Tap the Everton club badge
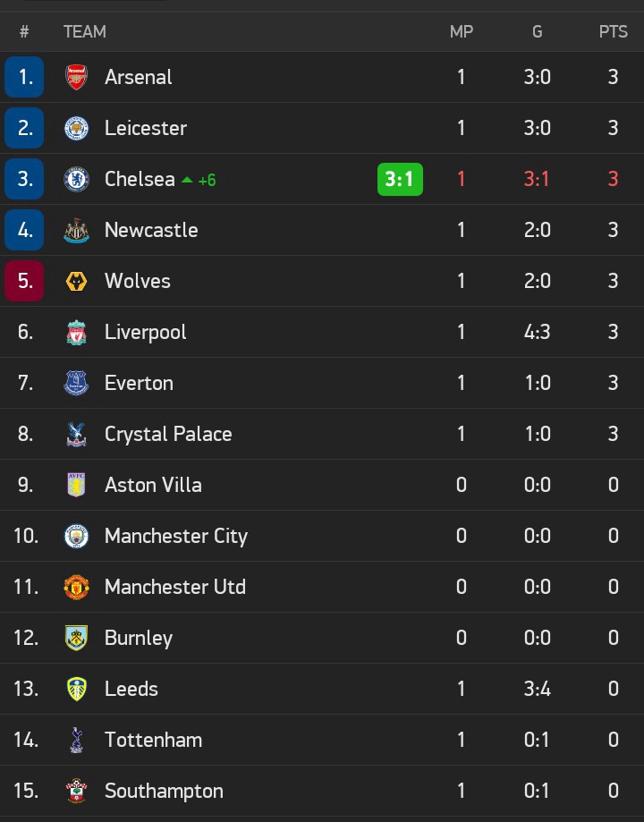Image resolution: width=644 pixels, height=822 pixels. coord(76,383)
